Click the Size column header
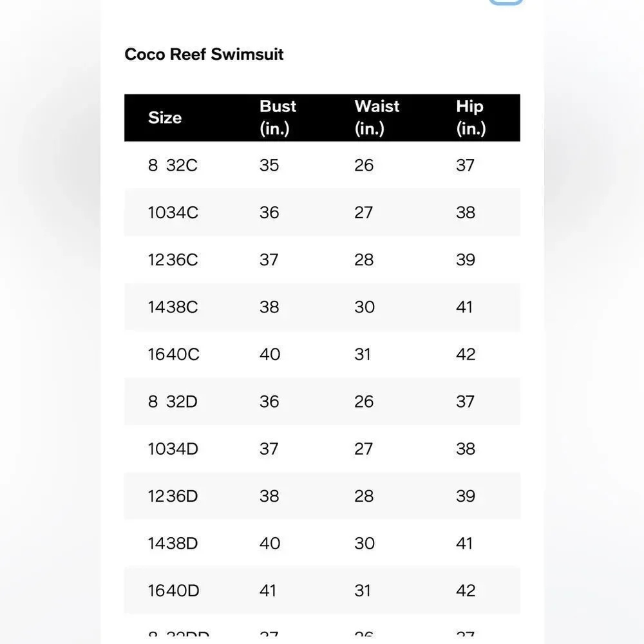The image size is (644, 644). (x=165, y=118)
